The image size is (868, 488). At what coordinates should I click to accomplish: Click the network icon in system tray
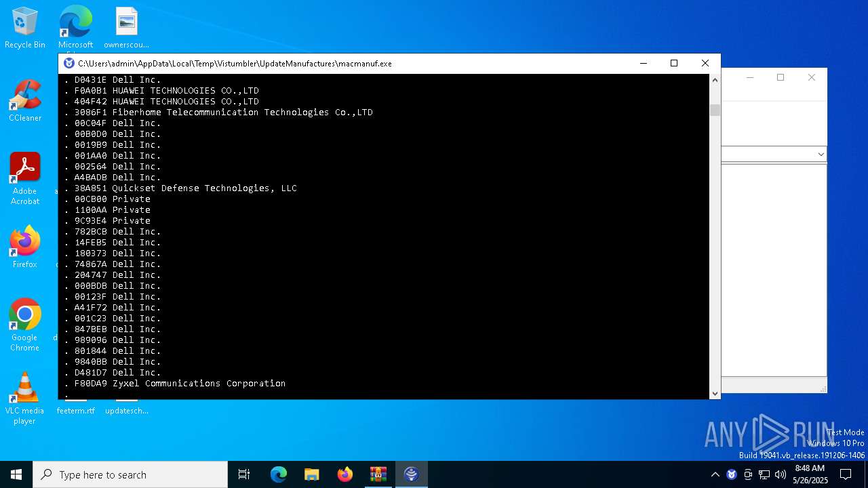tap(764, 474)
